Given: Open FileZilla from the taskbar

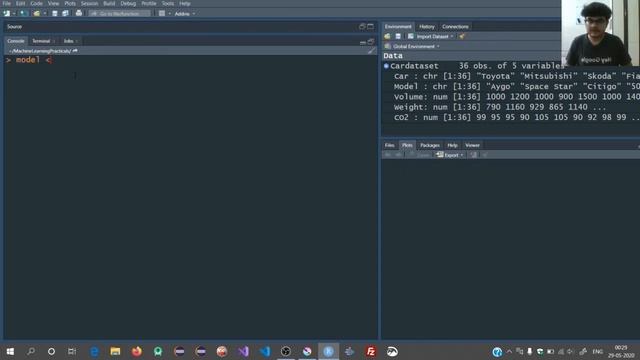Looking at the screenshot, I should 371,351.
